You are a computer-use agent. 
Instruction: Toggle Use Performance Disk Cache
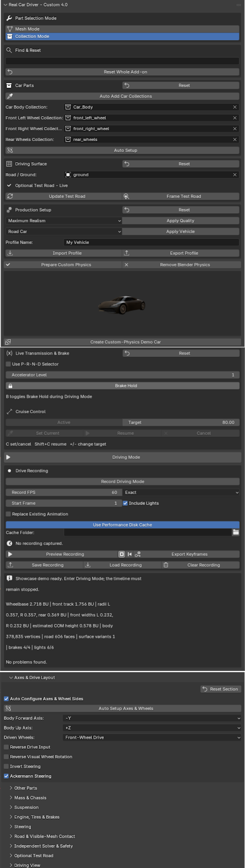[x=122, y=525]
